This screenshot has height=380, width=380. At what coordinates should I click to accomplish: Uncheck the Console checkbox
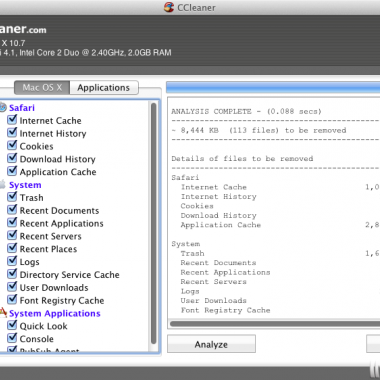[12, 338]
